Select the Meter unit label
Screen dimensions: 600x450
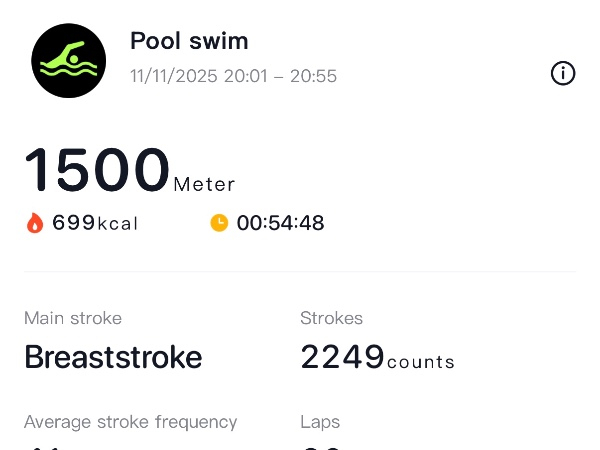click(204, 184)
